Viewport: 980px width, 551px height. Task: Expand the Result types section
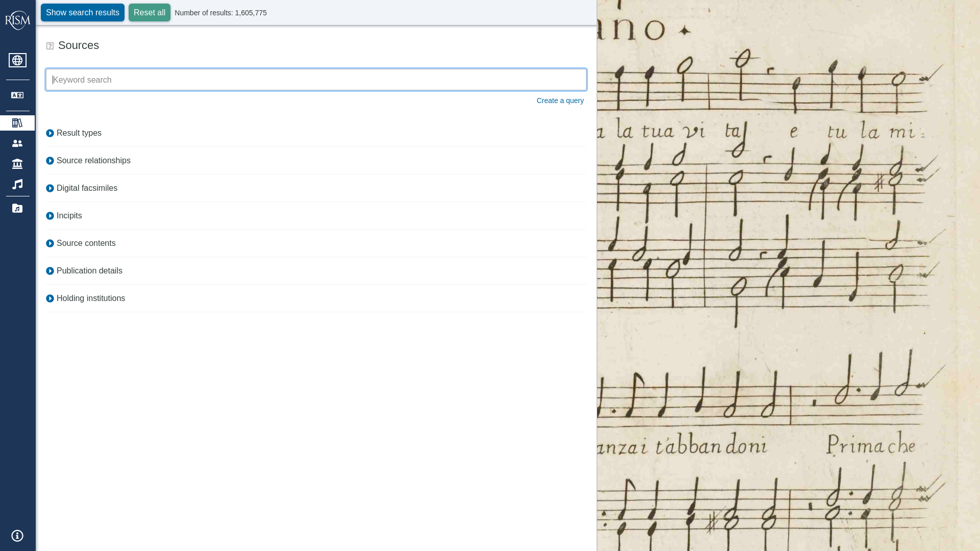[x=79, y=133]
